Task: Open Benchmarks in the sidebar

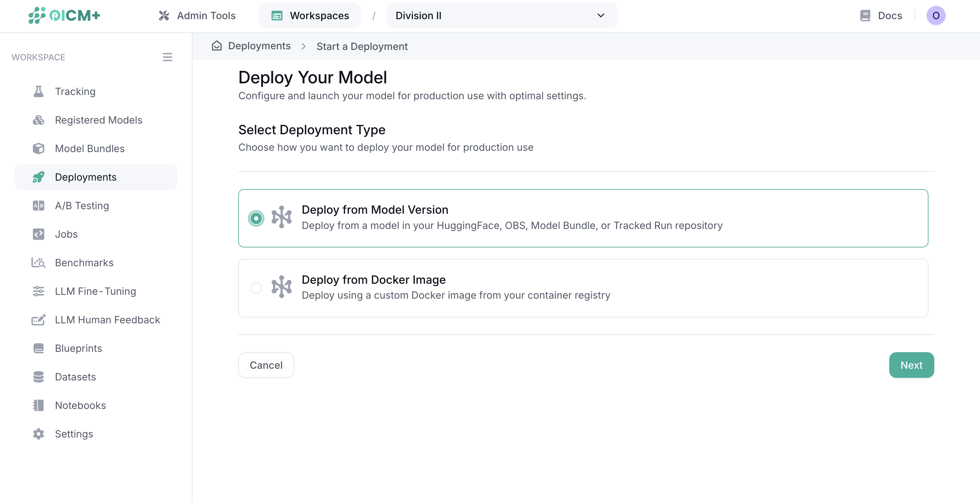Action: pyautogui.click(x=84, y=263)
